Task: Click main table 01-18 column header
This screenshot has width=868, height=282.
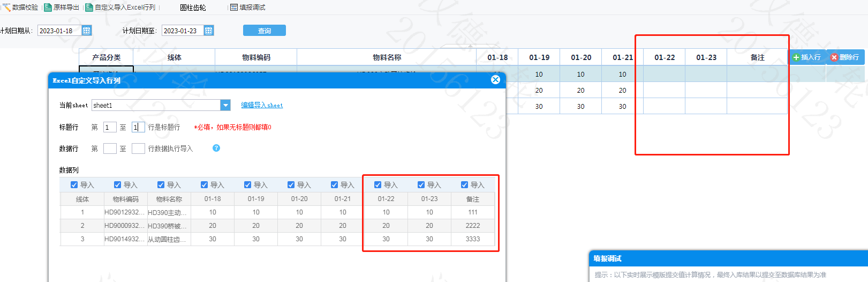Action: point(497,57)
